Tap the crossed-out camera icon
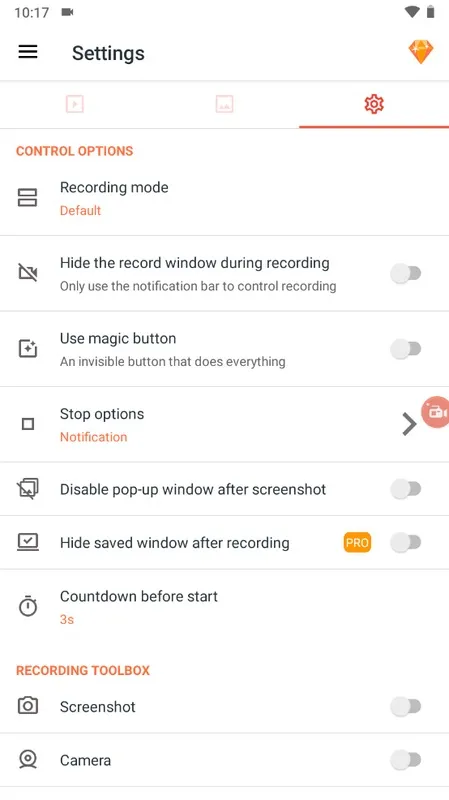The image size is (449, 800). 28,273
